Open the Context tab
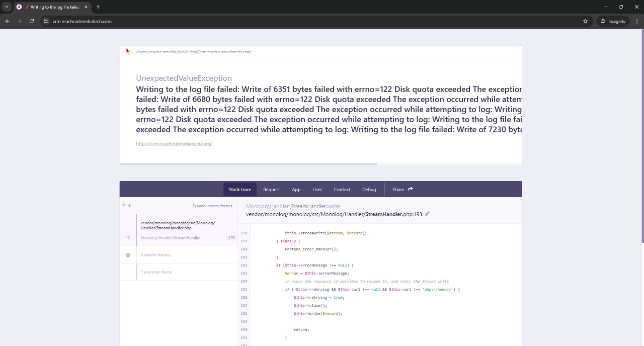644x346 pixels. coord(342,190)
